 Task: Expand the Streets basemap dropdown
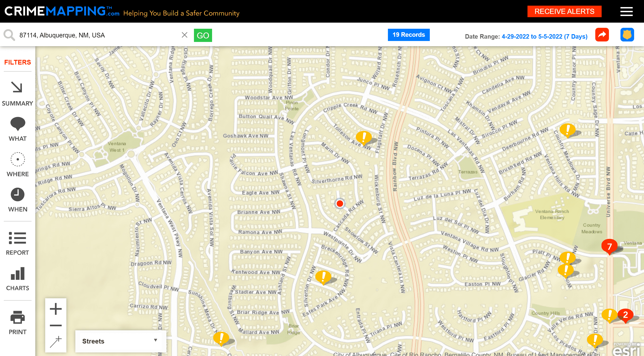(121, 341)
